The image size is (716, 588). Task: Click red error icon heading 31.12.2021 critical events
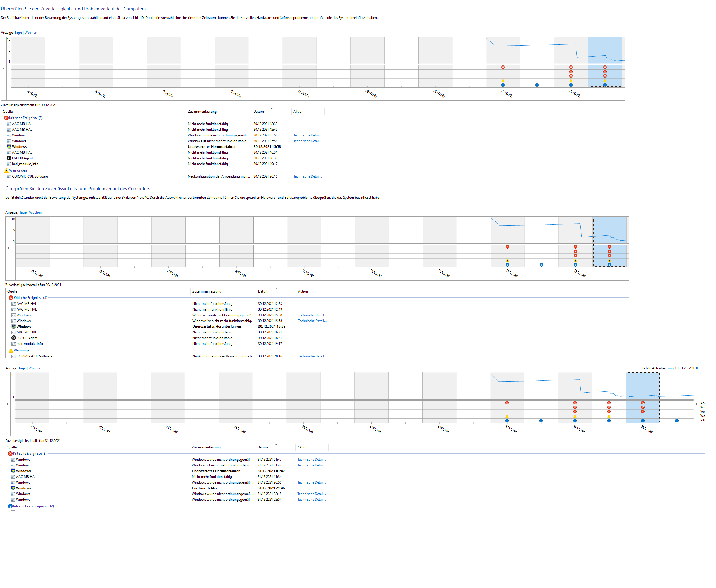point(10,454)
